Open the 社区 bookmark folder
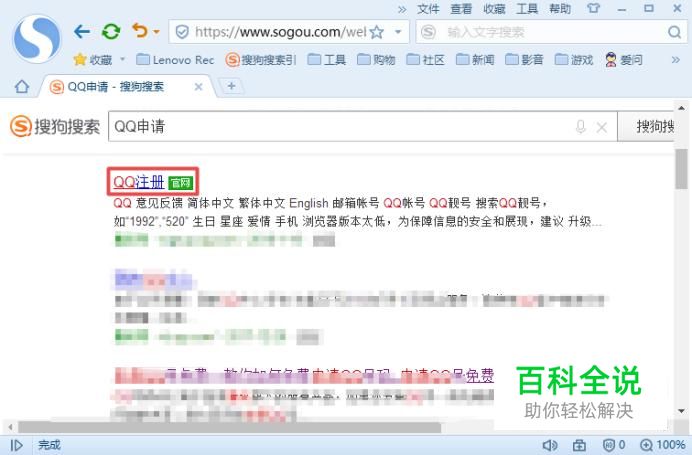The height and width of the screenshot is (455, 692). pos(425,60)
